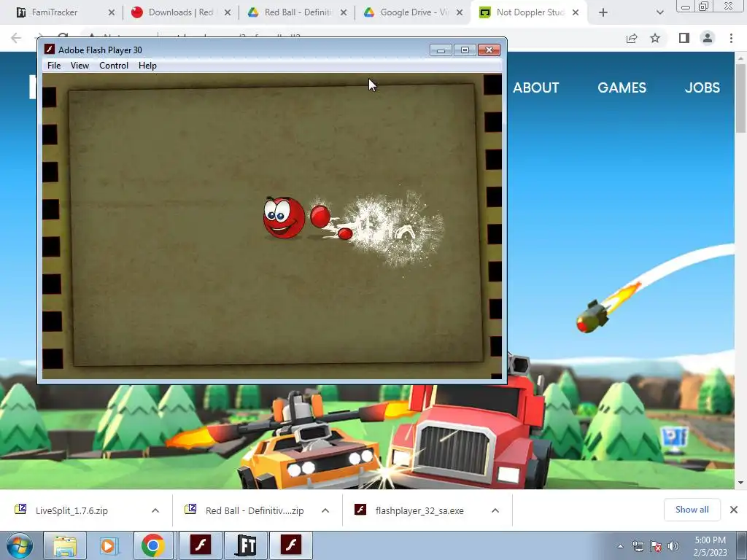Click Show all downloads
The height and width of the screenshot is (560, 747).
(x=692, y=510)
